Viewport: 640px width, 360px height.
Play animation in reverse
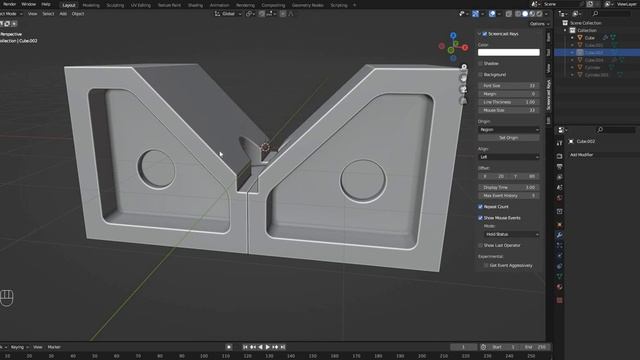click(x=260, y=347)
